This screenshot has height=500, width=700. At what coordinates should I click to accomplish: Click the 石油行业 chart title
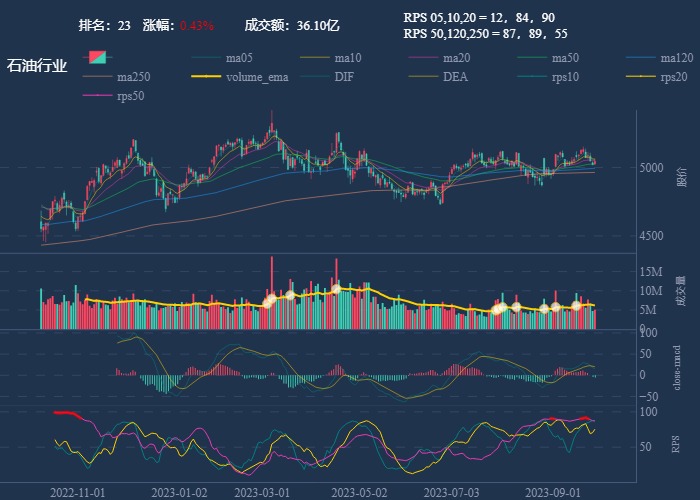pos(37,66)
